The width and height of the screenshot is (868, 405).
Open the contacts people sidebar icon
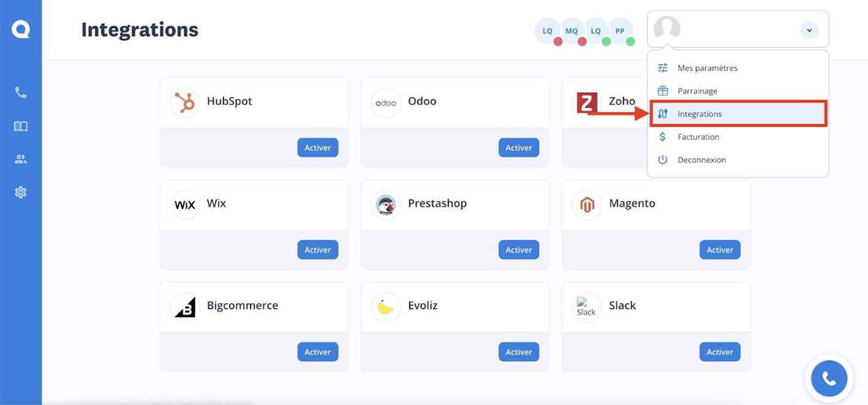(x=21, y=159)
